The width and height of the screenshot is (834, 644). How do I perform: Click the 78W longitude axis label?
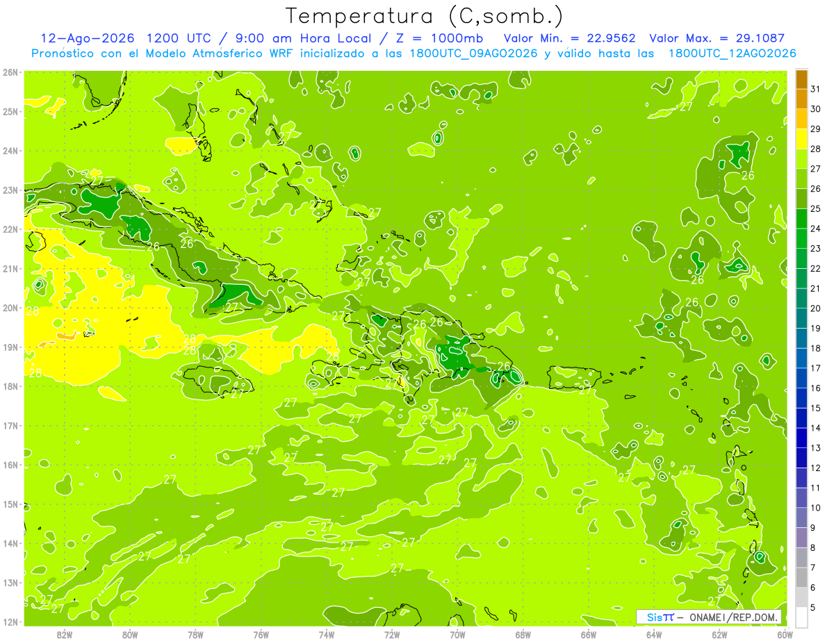point(195,634)
